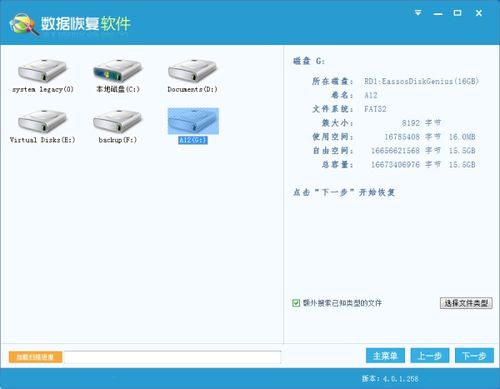Open the title bar dropdown menu arrow
Screen dimensions: 500x389
tap(418, 13)
